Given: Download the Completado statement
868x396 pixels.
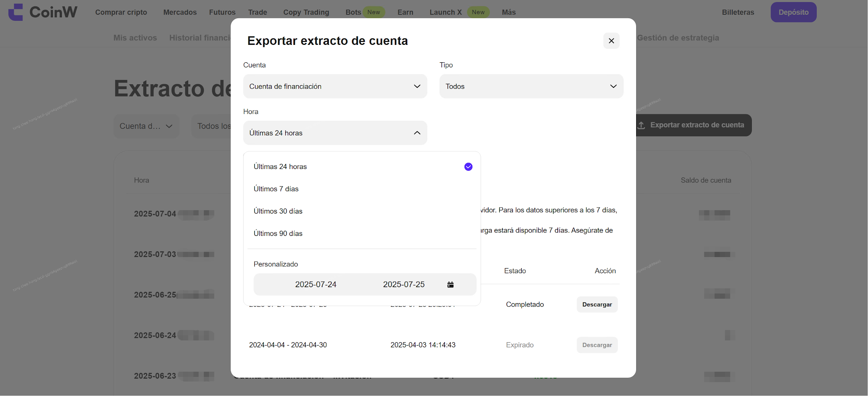Looking at the screenshot, I should coord(597,305).
